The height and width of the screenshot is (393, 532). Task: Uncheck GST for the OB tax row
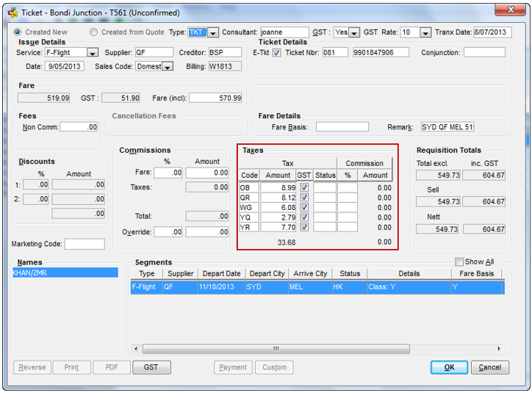click(304, 188)
